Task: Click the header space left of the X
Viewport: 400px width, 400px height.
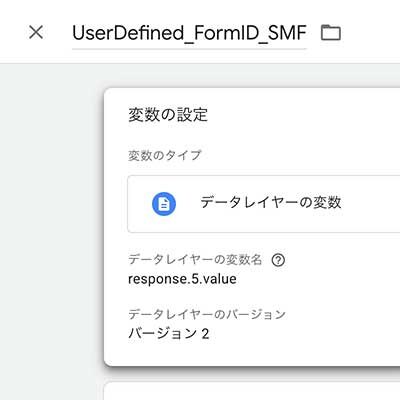Action: (x=13, y=33)
